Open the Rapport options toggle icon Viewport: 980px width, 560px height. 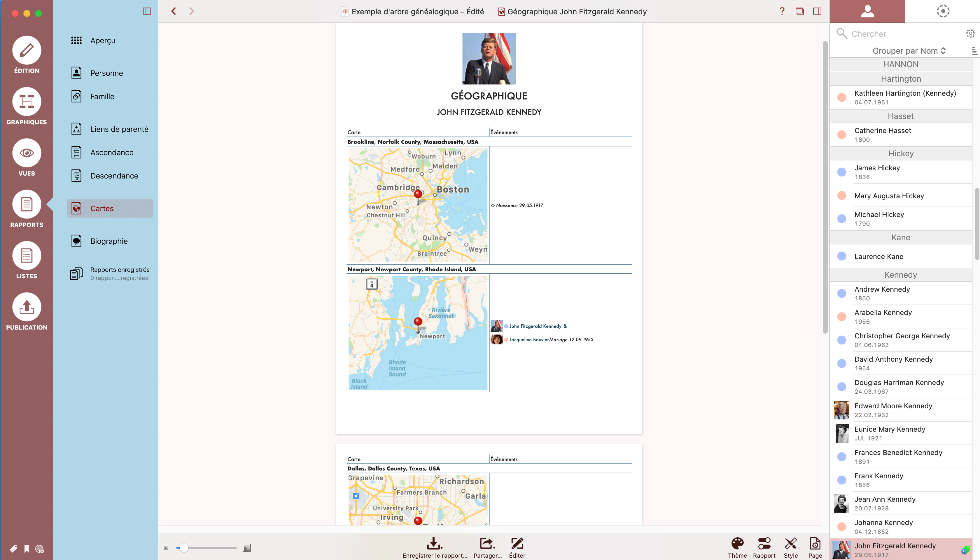pyautogui.click(x=764, y=548)
